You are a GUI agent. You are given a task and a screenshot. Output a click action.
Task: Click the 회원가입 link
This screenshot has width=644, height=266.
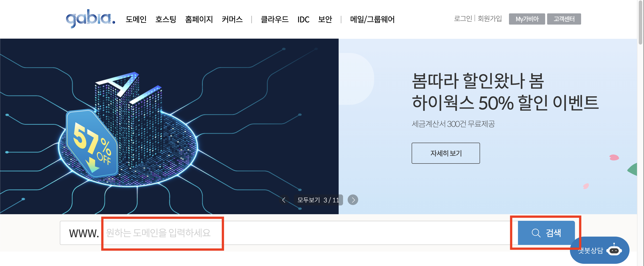[489, 18]
